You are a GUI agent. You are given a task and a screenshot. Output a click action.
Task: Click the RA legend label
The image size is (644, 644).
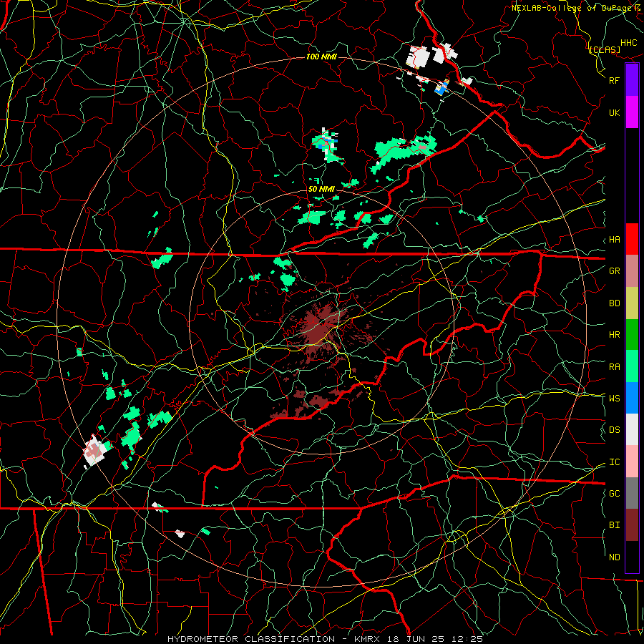click(x=615, y=367)
